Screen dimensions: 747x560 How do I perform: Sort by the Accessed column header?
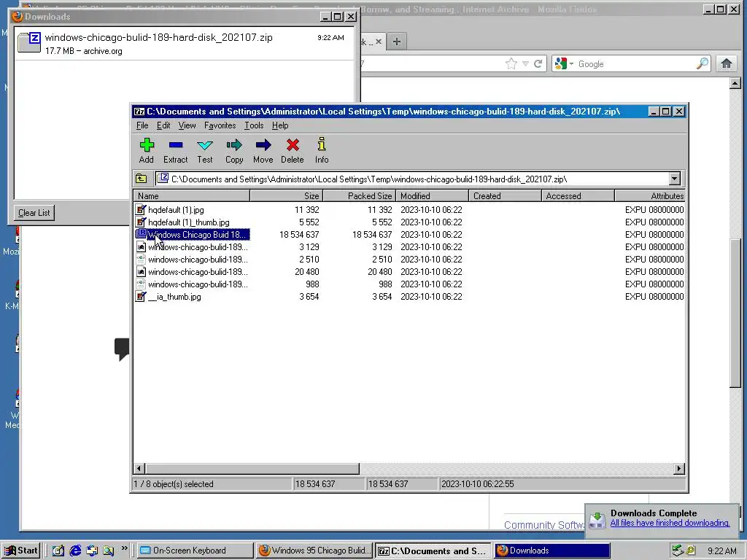point(578,195)
